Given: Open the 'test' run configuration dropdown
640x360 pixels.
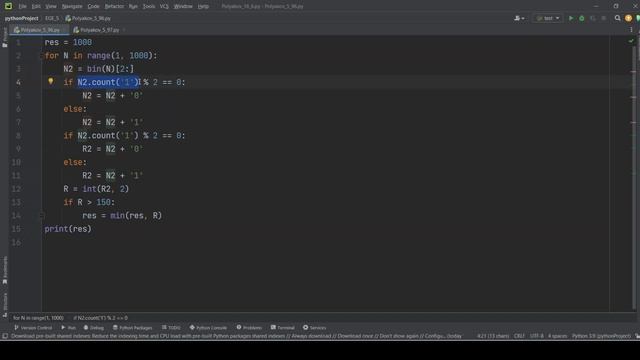Looking at the screenshot, I should 548,18.
